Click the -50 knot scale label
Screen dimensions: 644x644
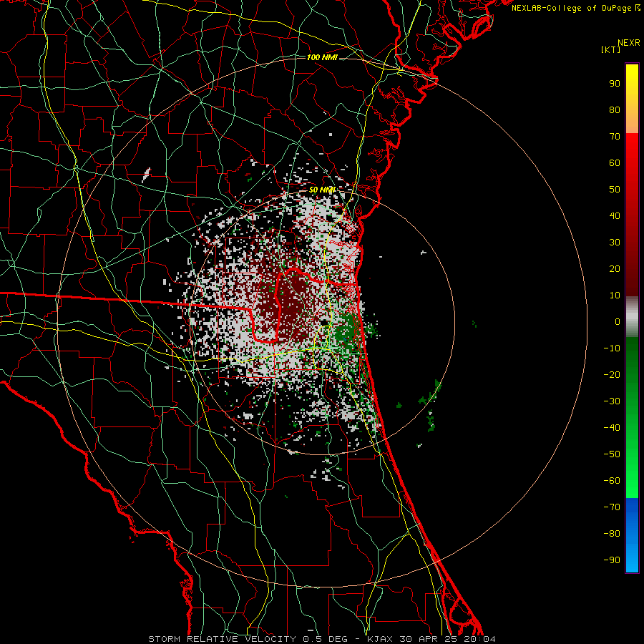pos(612,454)
